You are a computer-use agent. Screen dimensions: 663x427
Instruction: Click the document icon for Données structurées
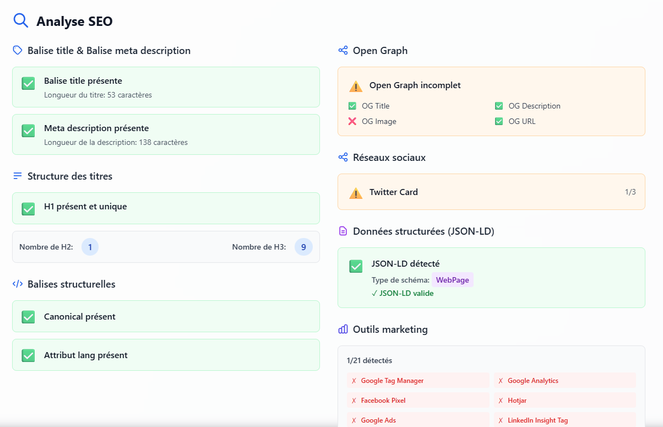click(x=343, y=231)
